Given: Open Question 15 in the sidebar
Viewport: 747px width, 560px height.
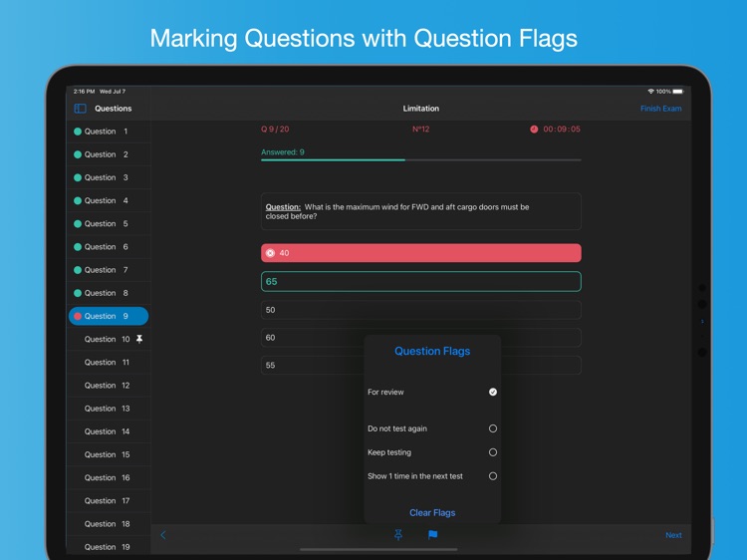Looking at the screenshot, I should tap(109, 454).
